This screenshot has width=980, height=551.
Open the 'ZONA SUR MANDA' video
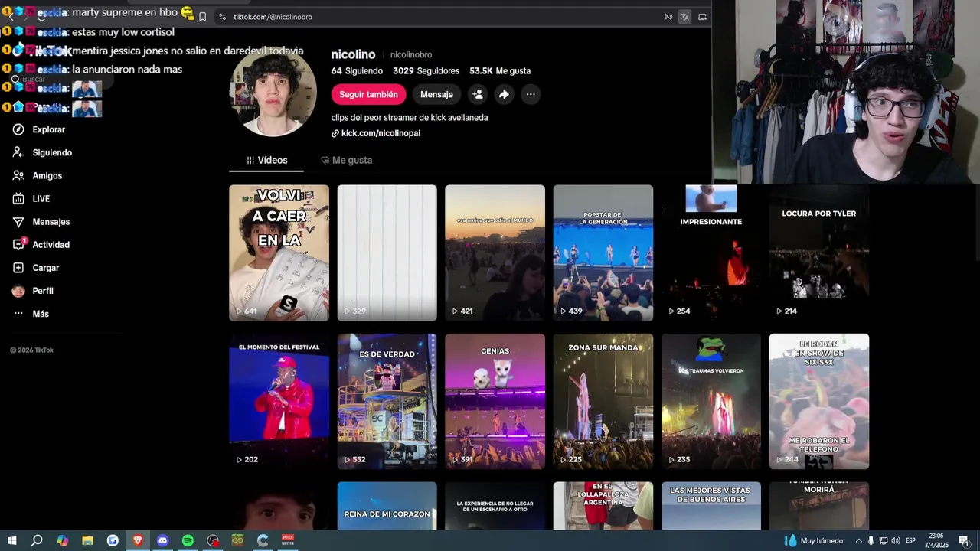[603, 401]
